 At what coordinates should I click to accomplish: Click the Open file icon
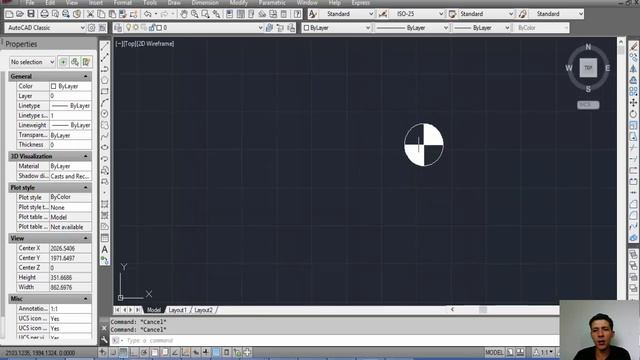pos(20,14)
